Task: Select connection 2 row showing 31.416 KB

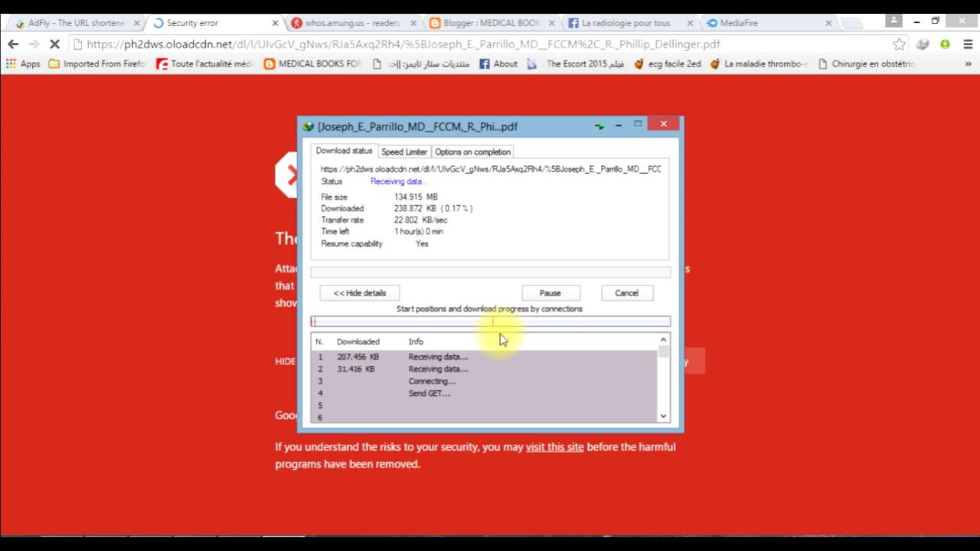Action: pyautogui.click(x=484, y=369)
